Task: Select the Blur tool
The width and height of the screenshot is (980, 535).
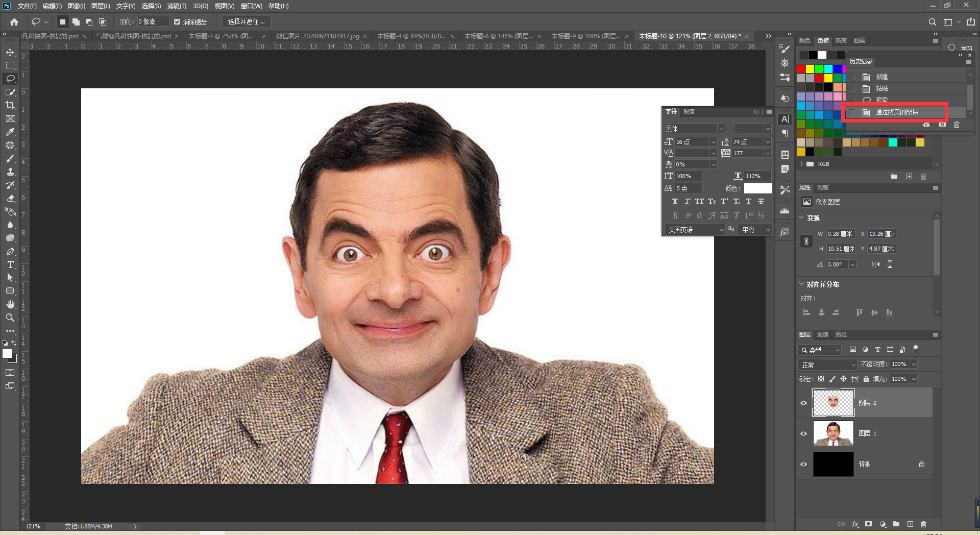Action: pos(10,225)
